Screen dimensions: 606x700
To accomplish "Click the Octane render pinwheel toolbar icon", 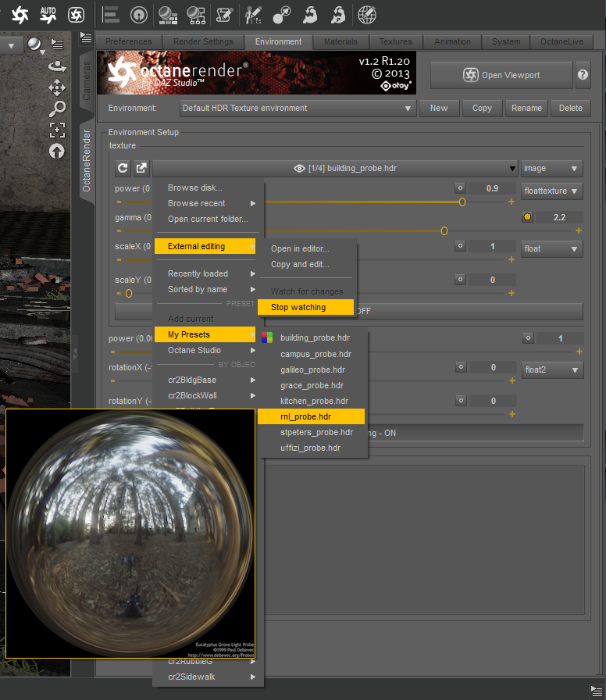I will (20, 15).
